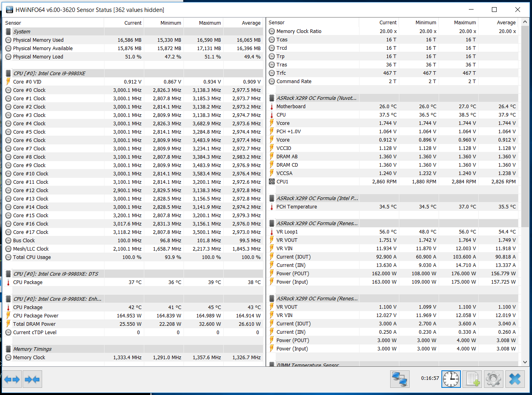This screenshot has height=395, width=532.
Task: Select the Current (IIN) 13.630 A row
Action: point(393,265)
